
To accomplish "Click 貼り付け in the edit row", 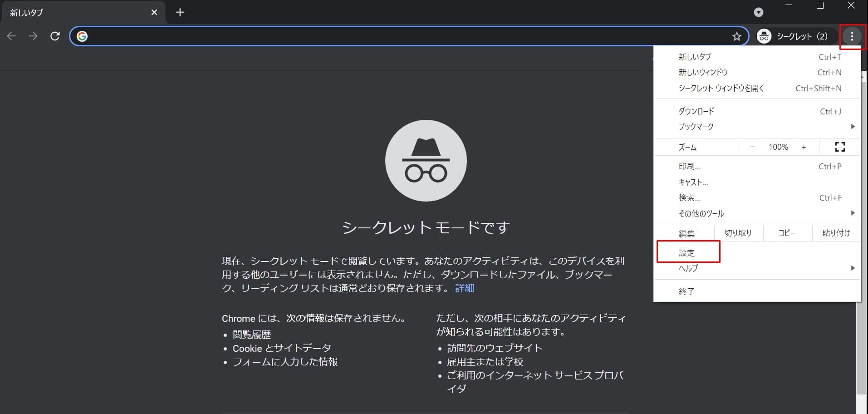I will coord(836,233).
